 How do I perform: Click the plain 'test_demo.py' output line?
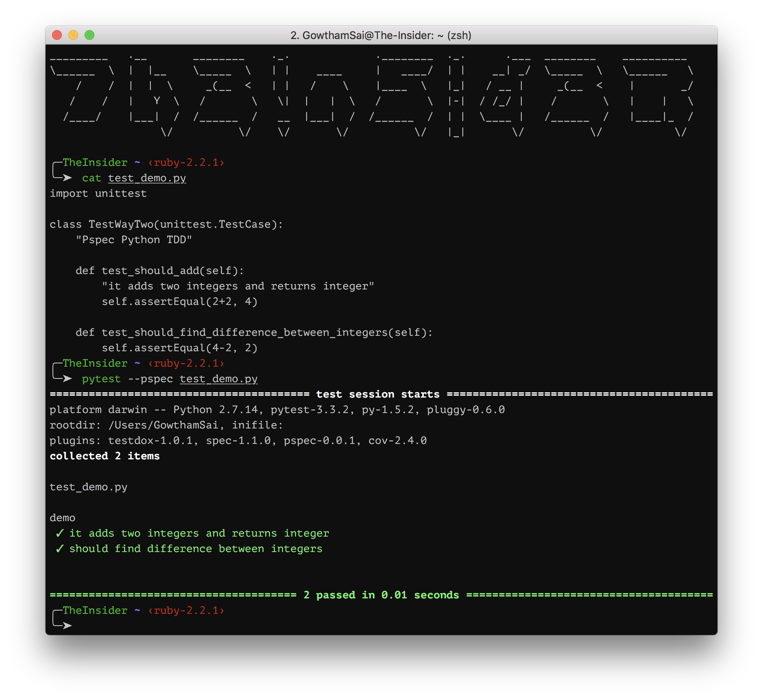(88, 487)
